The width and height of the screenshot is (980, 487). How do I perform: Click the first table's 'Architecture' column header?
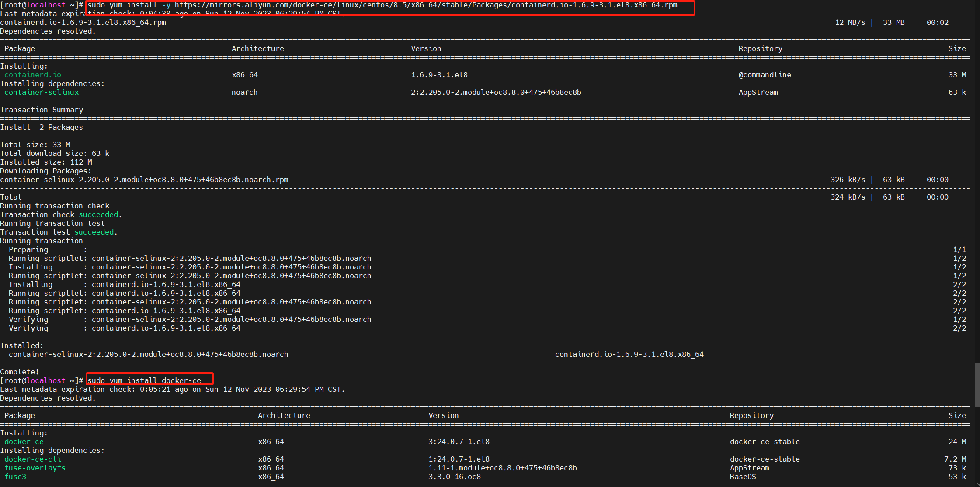258,48
